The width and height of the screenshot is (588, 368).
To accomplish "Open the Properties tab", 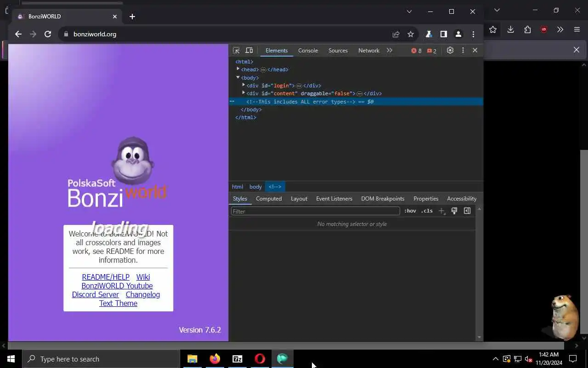I will pos(426,199).
